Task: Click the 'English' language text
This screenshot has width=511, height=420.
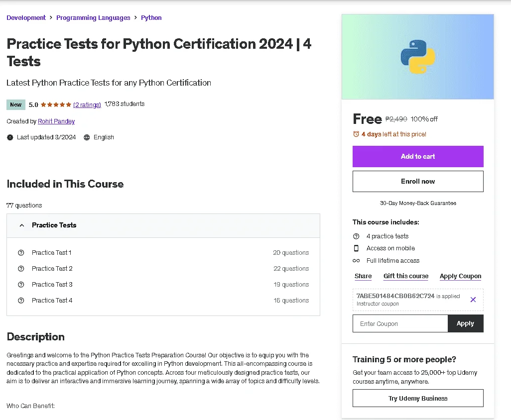Action: tap(104, 137)
